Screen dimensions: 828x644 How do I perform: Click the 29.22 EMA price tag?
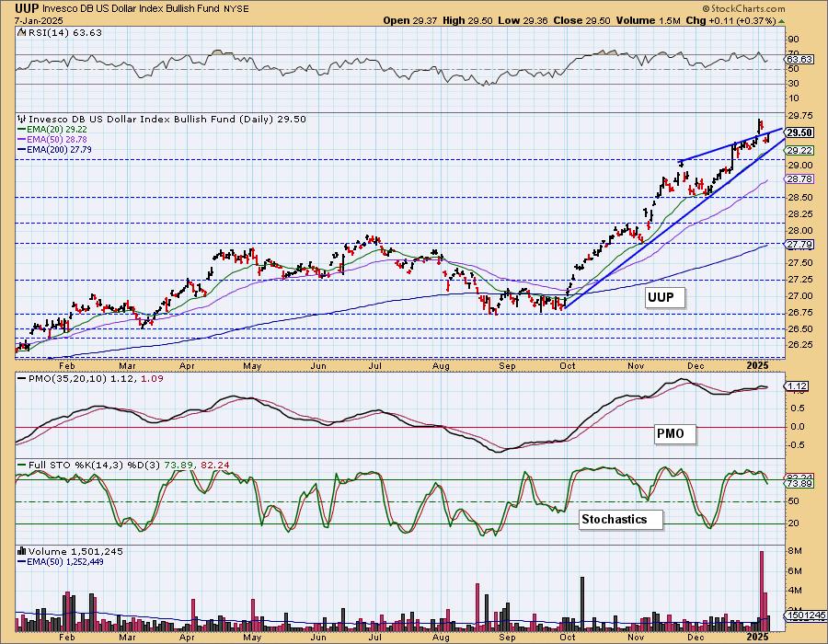click(x=799, y=151)
